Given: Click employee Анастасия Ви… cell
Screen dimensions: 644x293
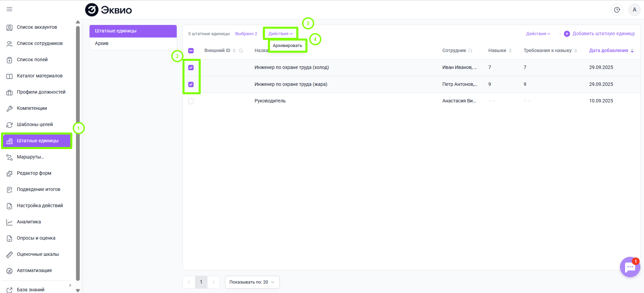Looking at the screenshot, I should pyautogui.click(x=459, y=101).
